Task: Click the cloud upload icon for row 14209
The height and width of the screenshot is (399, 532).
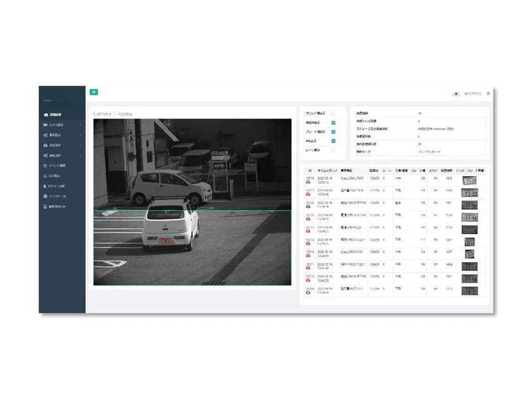Action: click(308, 293)
